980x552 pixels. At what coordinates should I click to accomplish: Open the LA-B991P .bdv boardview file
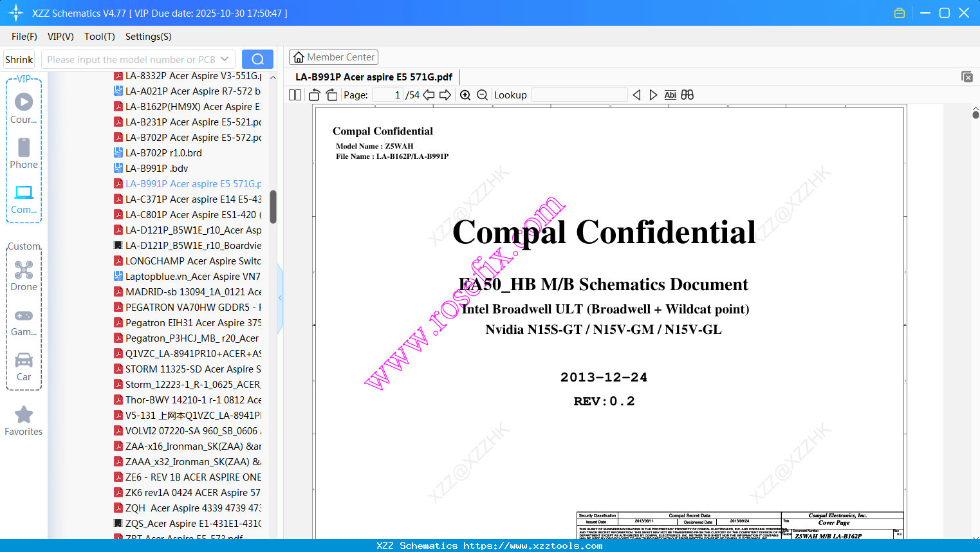[151, 169]
